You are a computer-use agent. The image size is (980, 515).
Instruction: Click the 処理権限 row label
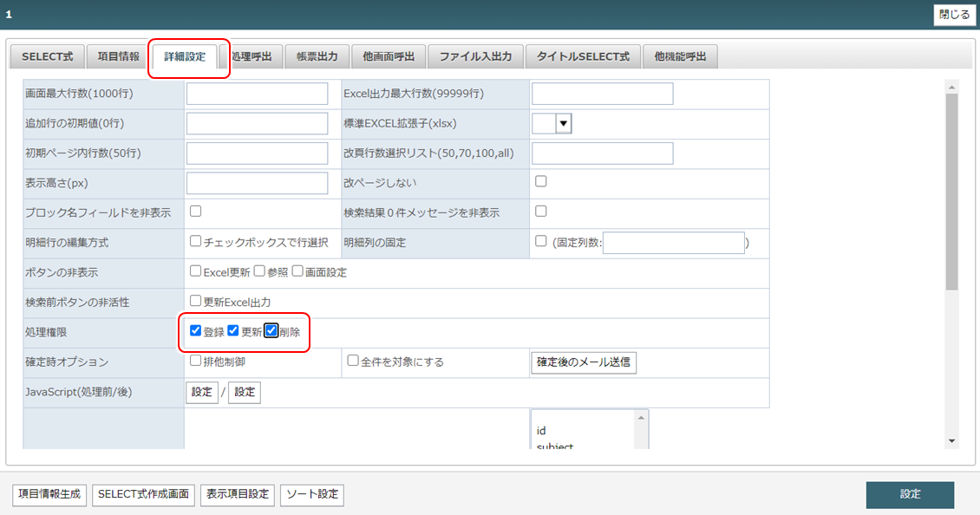(46, 333)
